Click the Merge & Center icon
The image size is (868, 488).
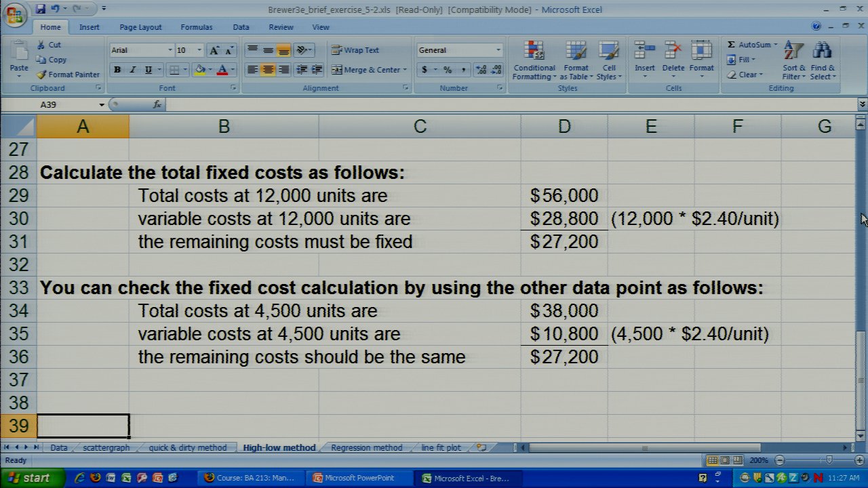coord(336,70)
